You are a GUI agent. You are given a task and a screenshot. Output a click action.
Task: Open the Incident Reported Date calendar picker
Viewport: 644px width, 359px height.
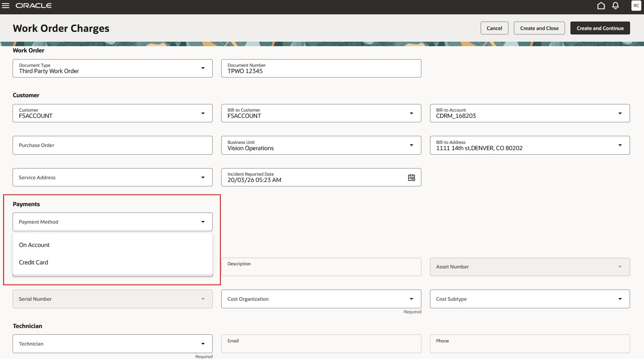(x=412, y=177)
